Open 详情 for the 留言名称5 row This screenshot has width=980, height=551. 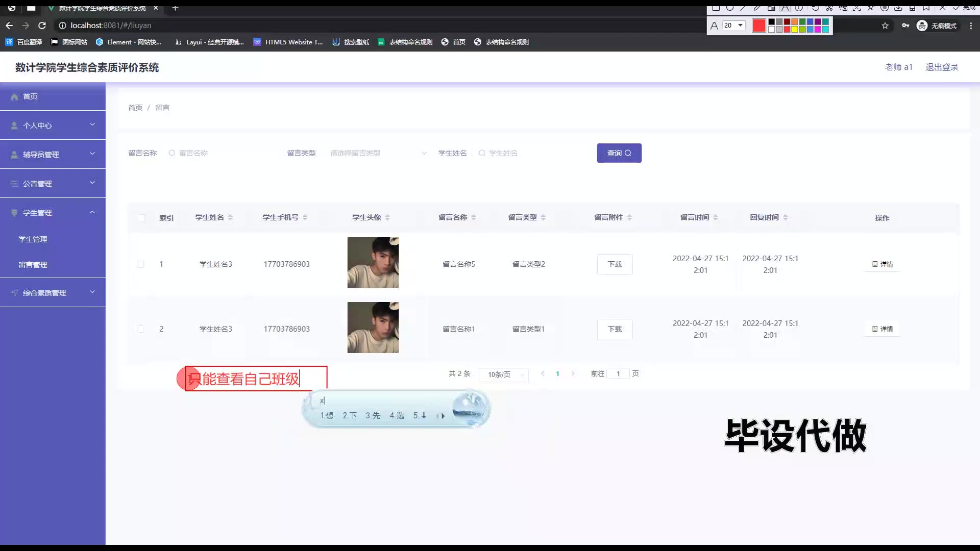pyautogui.click(x=882, y=264)
